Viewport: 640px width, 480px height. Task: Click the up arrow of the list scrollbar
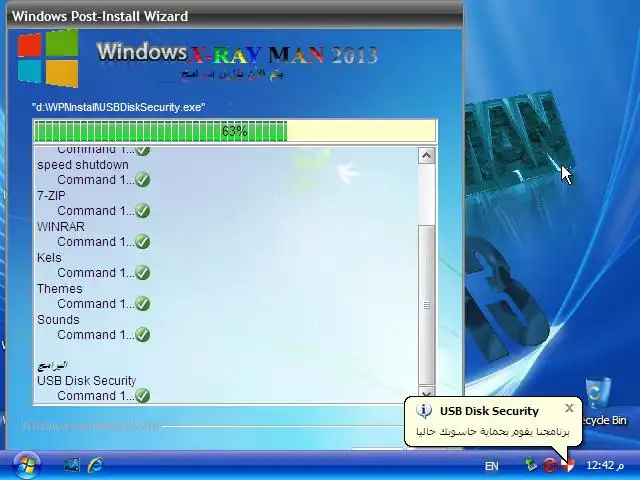(427, 156)
